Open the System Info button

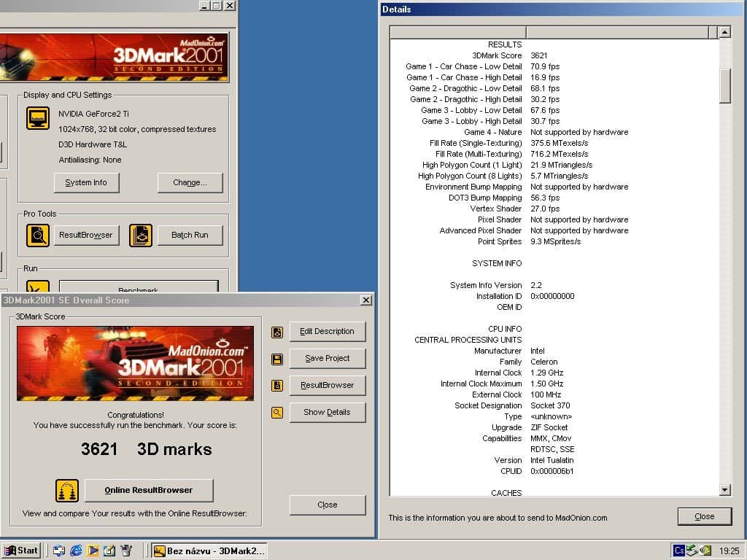[86, 182]
